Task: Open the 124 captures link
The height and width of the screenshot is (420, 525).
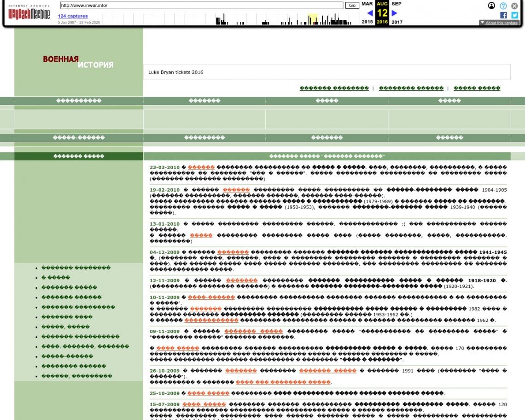Action: point(73,16)
